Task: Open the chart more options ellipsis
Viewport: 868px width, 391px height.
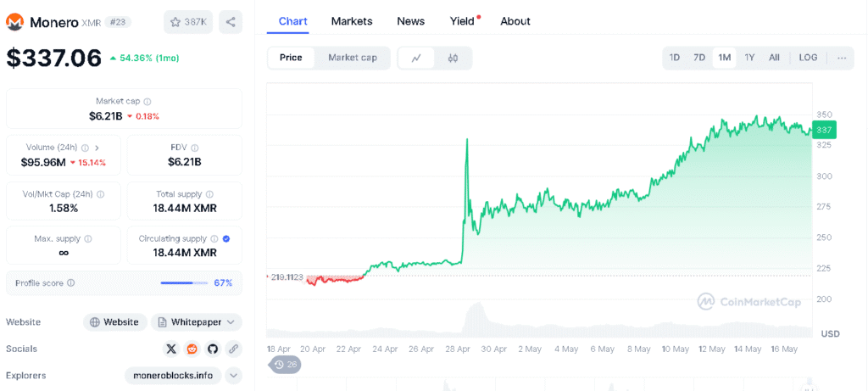Action: [842, 58]
